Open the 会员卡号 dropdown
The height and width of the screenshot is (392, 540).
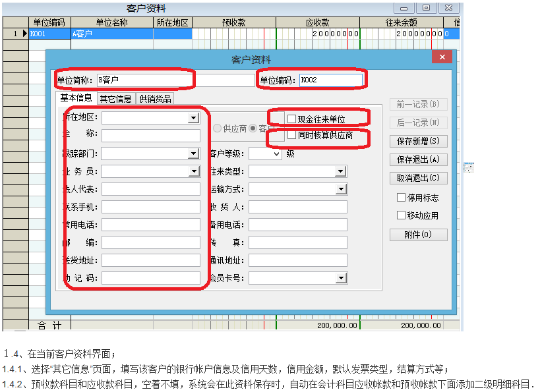[341, 278]
